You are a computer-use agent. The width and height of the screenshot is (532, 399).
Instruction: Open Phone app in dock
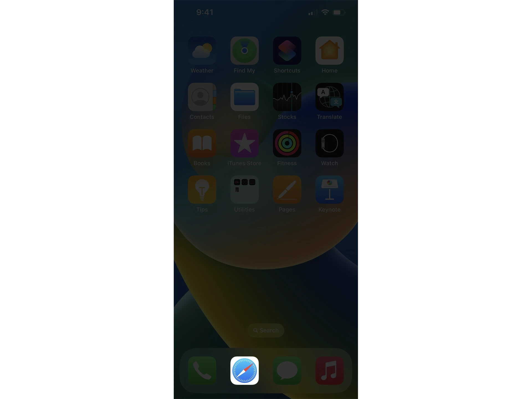tap(202, 371)
